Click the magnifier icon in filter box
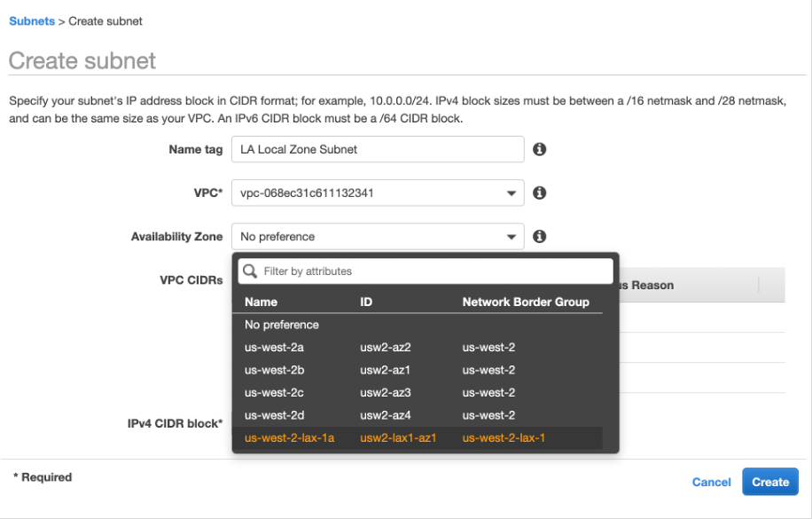Image resolution: width=812 pixels, height=519 pixels. pyautogui.click(x=251, y=271)
